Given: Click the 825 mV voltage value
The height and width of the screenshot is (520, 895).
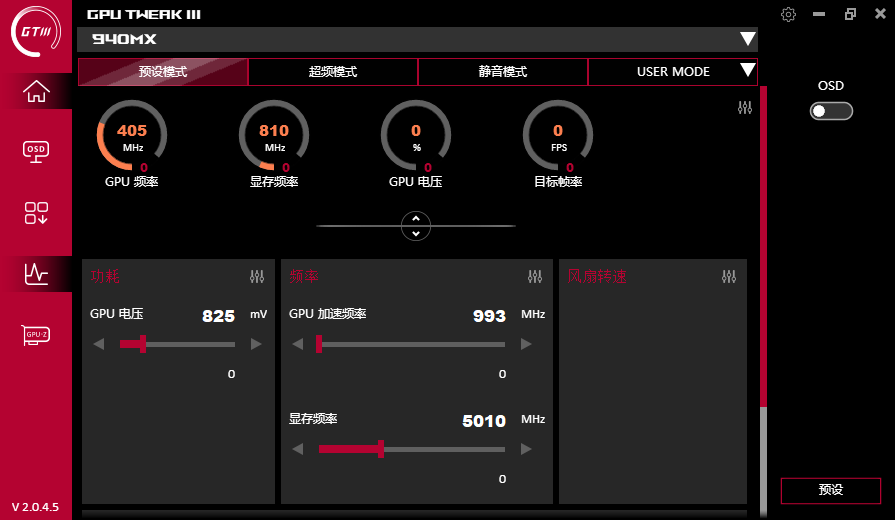Looking at the screenshot, I should click(x=219, y=316).
